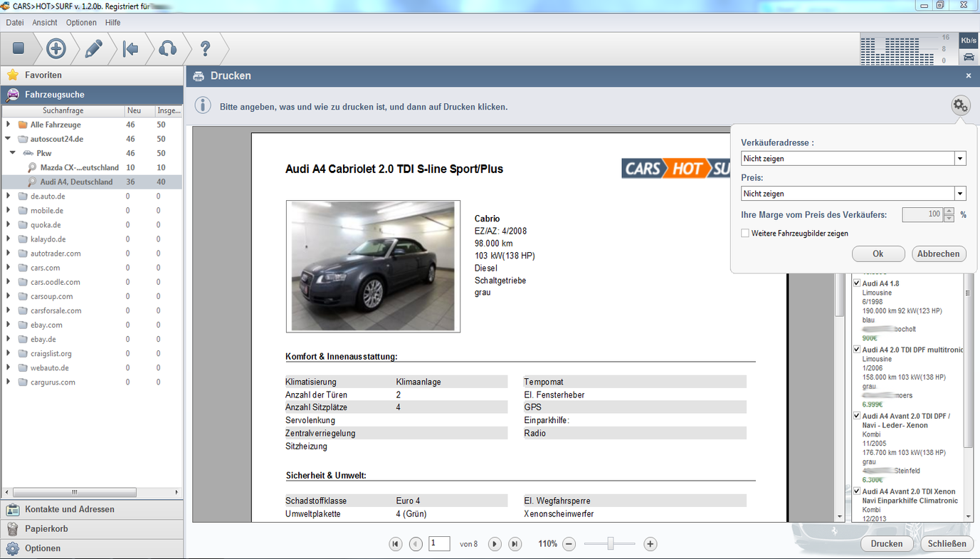The height and width of the screenshot is (559, 980).
Task: Select the webauto.de tree row
Action: click(x=92, y=367)
